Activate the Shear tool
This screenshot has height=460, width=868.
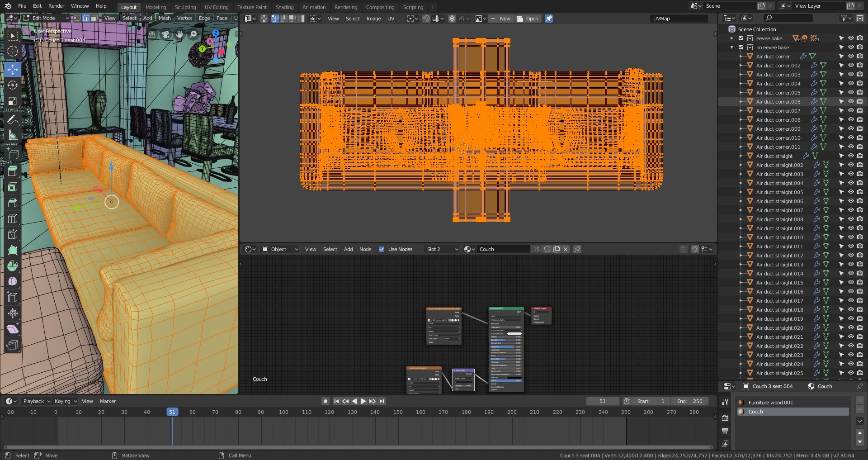click(x=13, y=329)
